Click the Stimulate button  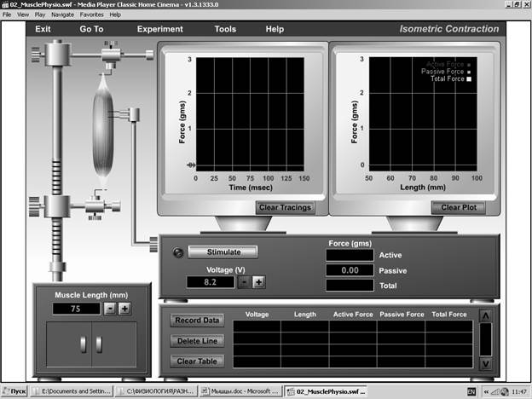(x=223, y=252)
